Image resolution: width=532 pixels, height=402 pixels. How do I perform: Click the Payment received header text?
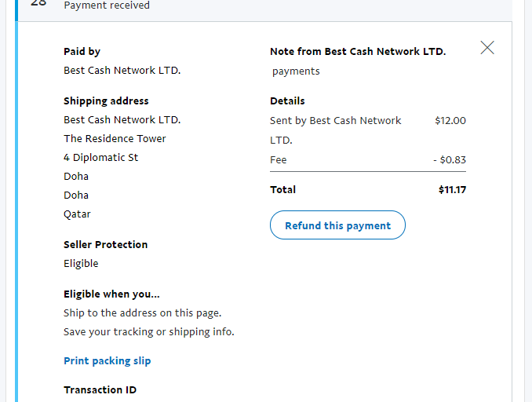tap(107, 5)
